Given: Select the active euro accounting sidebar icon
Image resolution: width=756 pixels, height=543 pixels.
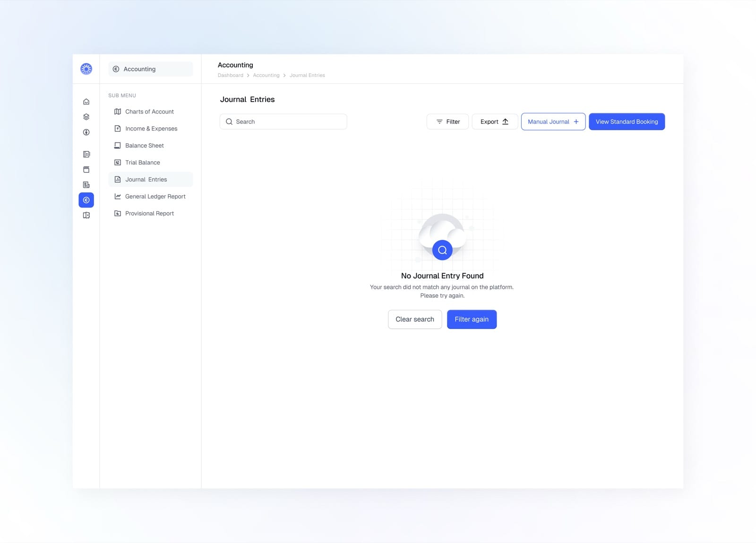Looking at the screenshot, I should tap(86, 200).
